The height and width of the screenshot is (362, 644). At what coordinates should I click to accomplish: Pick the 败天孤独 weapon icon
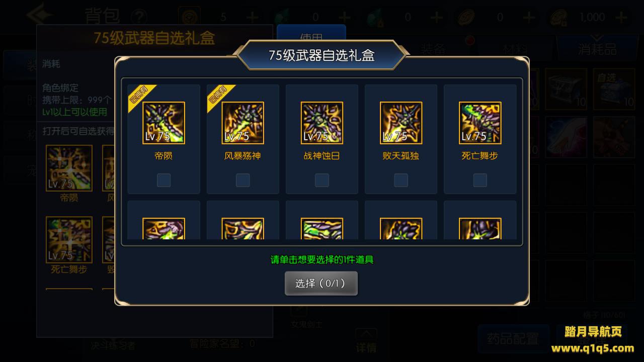tap(401, 123)
